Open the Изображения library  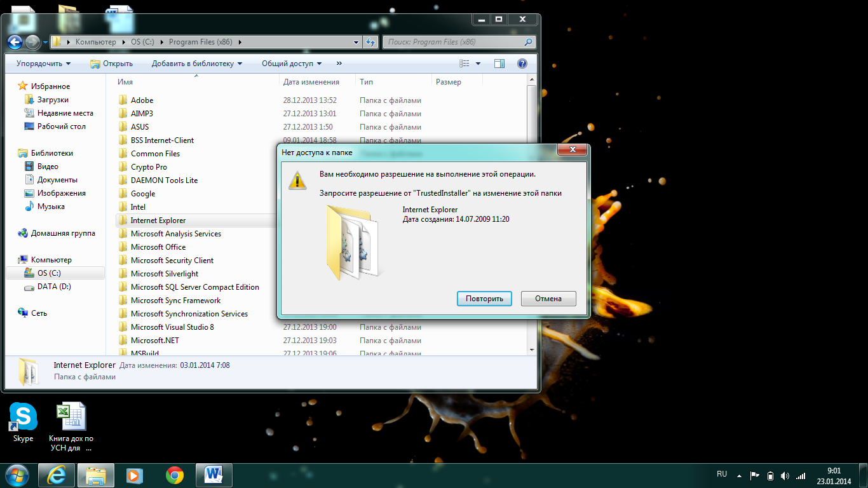coord(61,193)
